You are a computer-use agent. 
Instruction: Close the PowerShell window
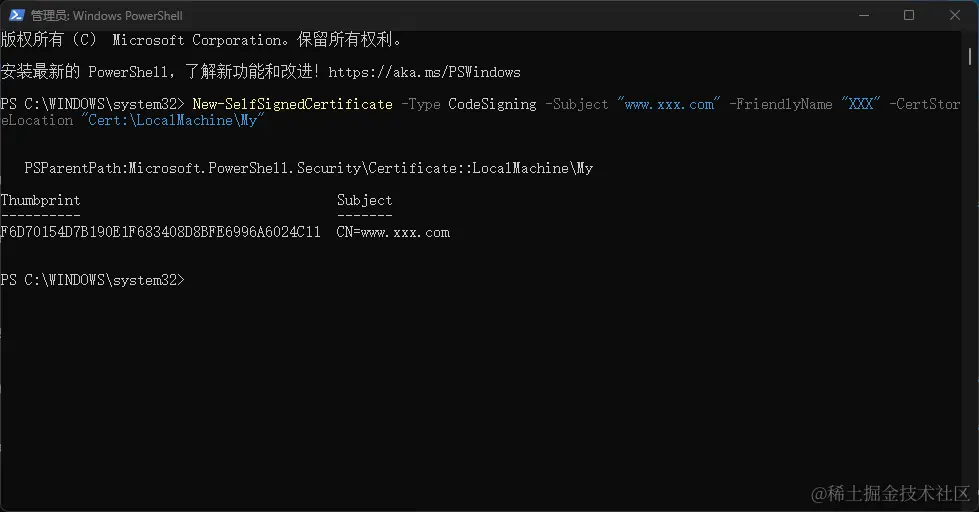pyautogui.click(x=954, y=15)
